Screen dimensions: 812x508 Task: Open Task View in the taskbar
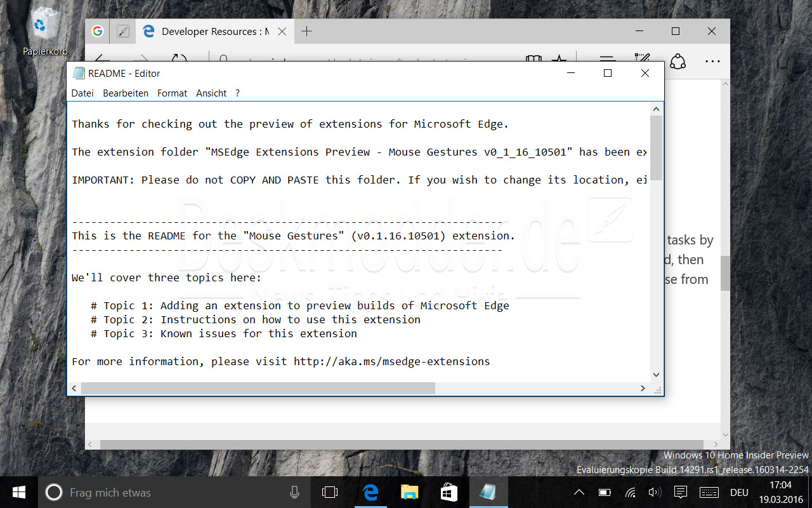pyautogui.click(x=330, y=492)
